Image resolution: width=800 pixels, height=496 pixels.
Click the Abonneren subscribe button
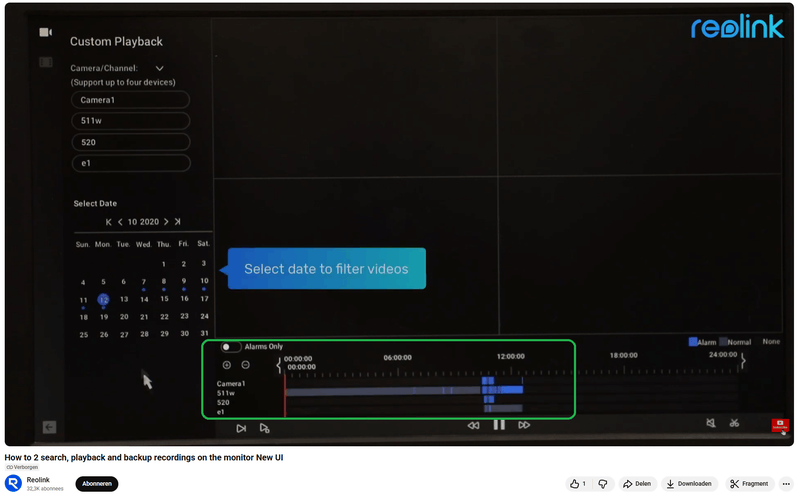point(97,483)
